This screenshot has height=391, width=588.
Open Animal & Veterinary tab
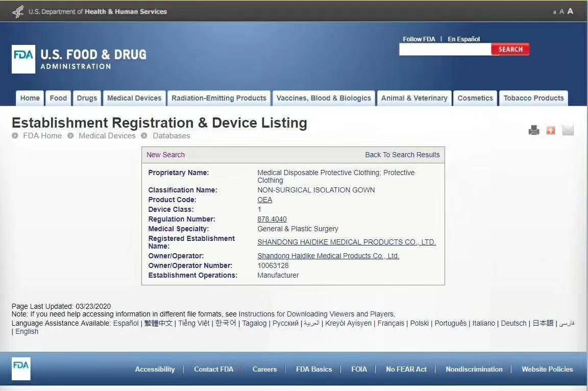tap(414, 98)
